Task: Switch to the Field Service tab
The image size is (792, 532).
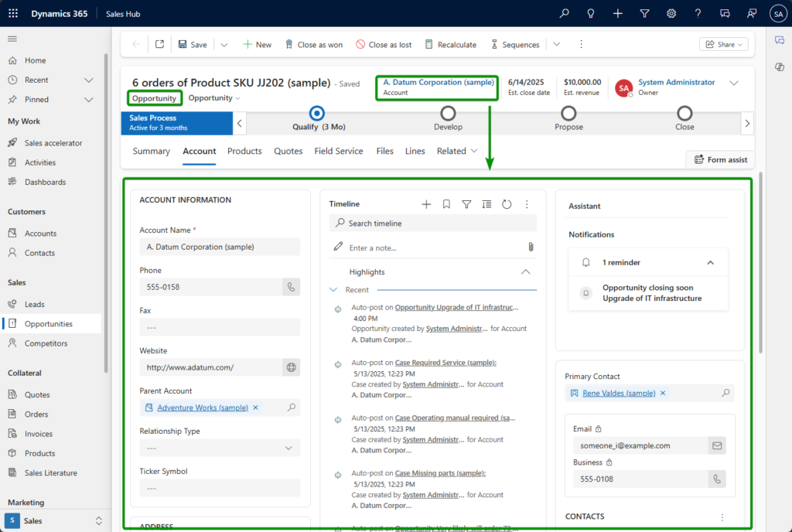Action: point(339,151)
